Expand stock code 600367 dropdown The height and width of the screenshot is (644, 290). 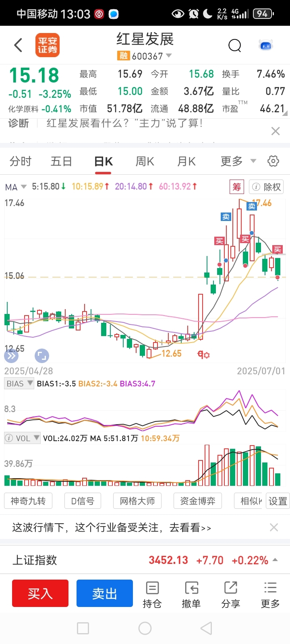point(169,56)
